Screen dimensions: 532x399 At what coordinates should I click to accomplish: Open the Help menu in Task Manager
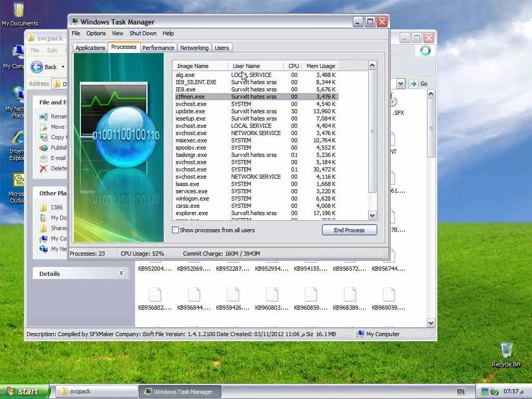click(168, 33)
